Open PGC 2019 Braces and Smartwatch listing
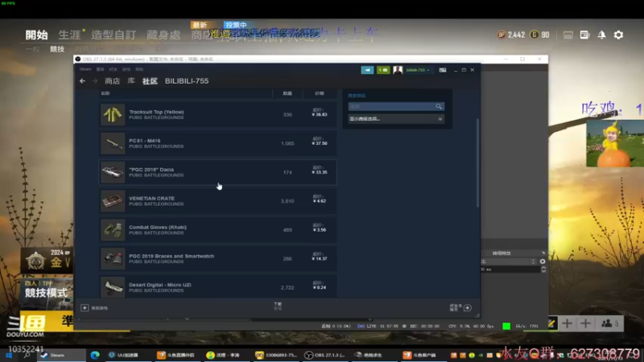The height and width of the screenshot is (362, 644). click(x=217, y=258)
